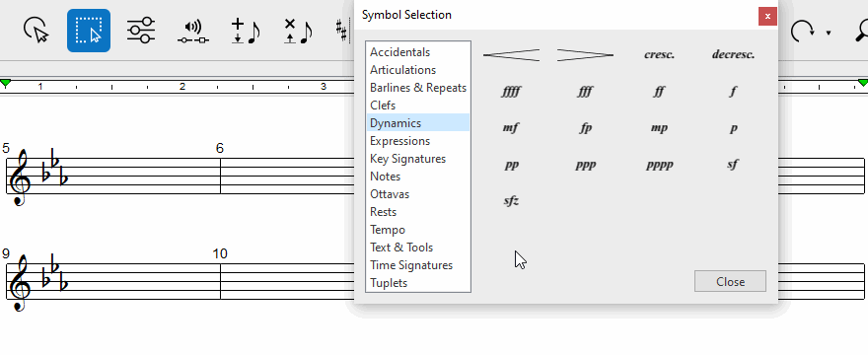Insert the cresc. text dynamic
This screenshot has height=355, width=868.
pos(659,55)
